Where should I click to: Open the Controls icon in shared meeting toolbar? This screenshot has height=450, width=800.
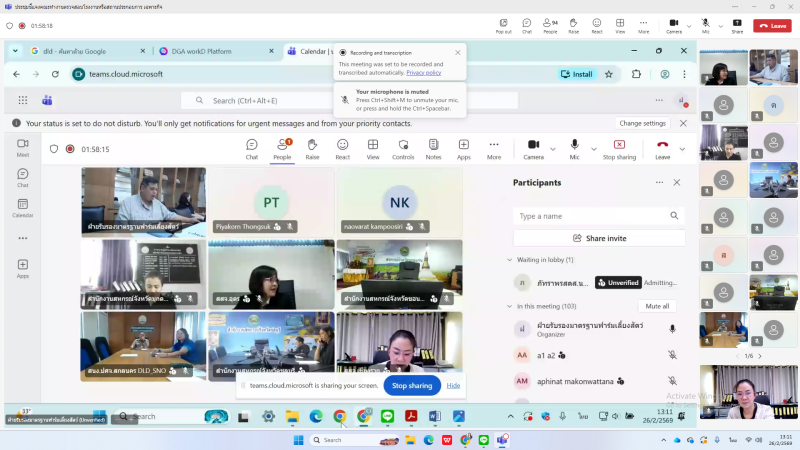(x=403, y=147)
